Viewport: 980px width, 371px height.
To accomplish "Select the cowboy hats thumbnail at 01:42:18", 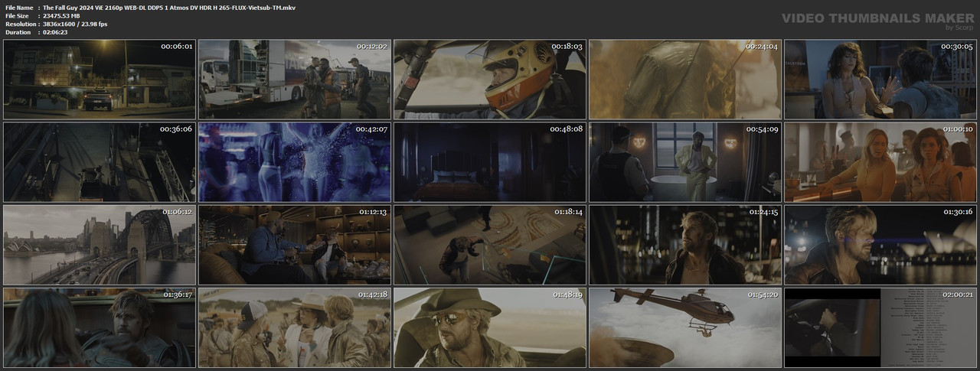I will click(294, 327).
